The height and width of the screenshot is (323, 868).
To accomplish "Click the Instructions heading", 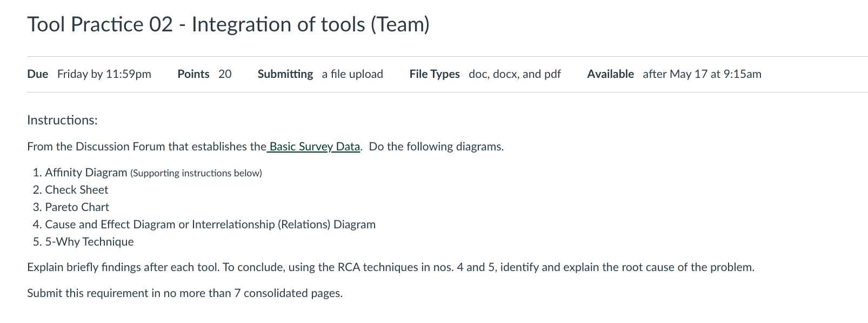I will click(x=62, y=120).
